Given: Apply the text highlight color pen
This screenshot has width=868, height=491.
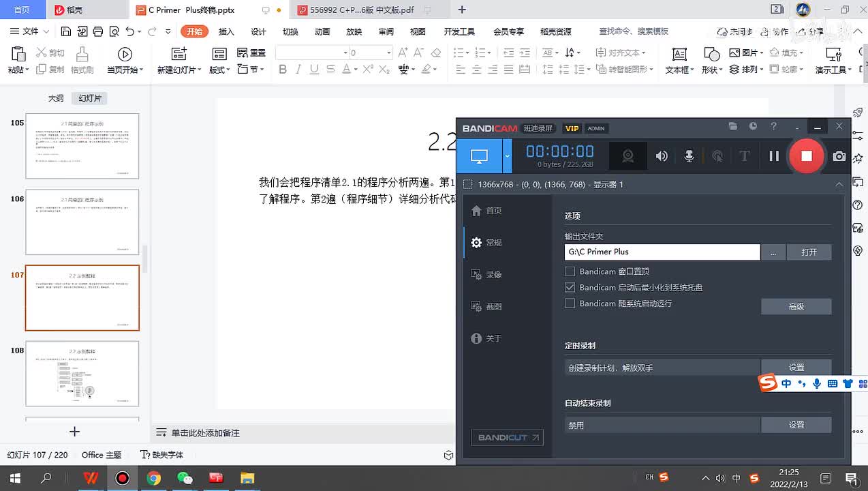Looking at the screenshot, I should 427,69.
